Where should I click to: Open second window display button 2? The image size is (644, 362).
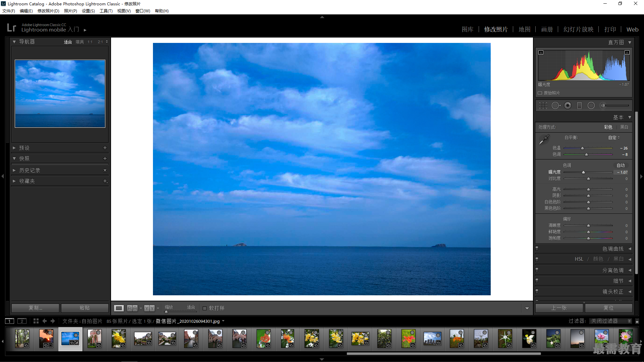click(22, 321)
